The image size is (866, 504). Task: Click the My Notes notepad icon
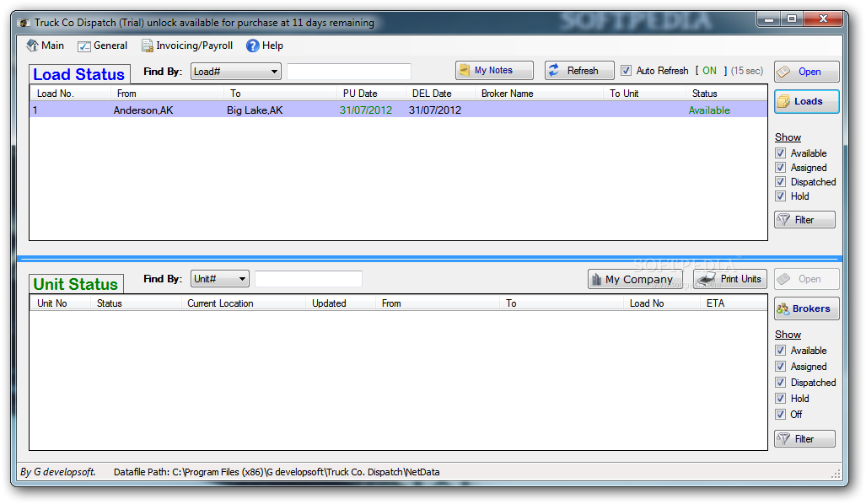(465, 70)
